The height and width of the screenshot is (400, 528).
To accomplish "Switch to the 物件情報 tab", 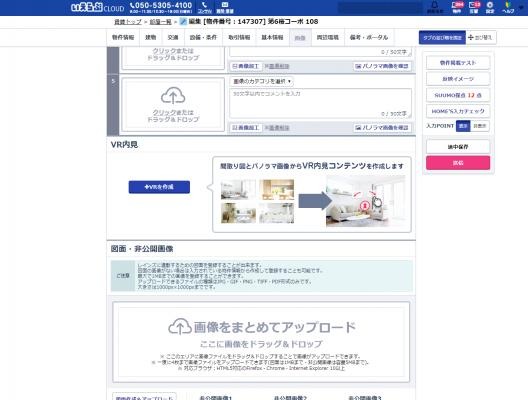I will click(123, 37).
